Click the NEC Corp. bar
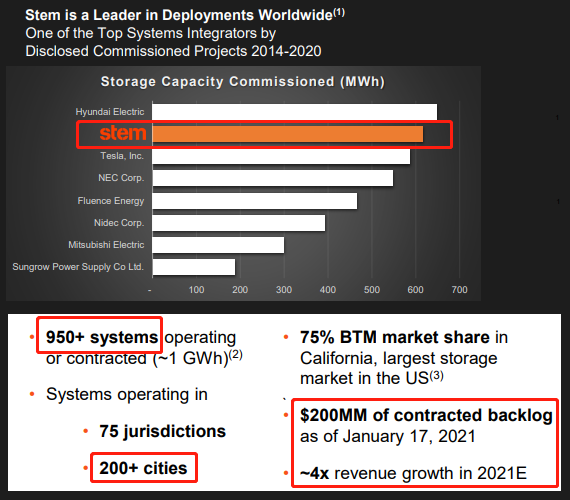This screenshot has width=570, height=500. pos(273,178)
